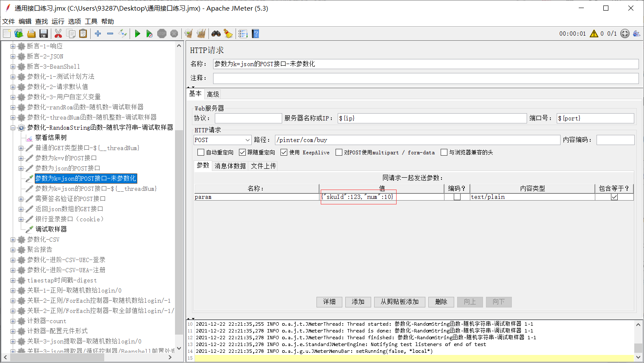This screenshot has height=363, width=644.
Task: Open the Help book icon
Action: pos(255,34)
